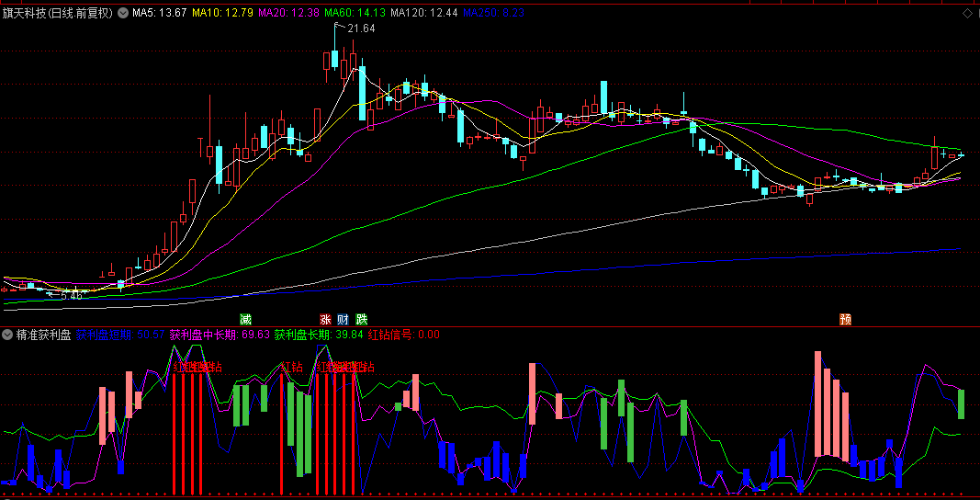The image size is (980, 500).
Task: Click the 精准获利盘 indicator name
Action: coord(43,335)
